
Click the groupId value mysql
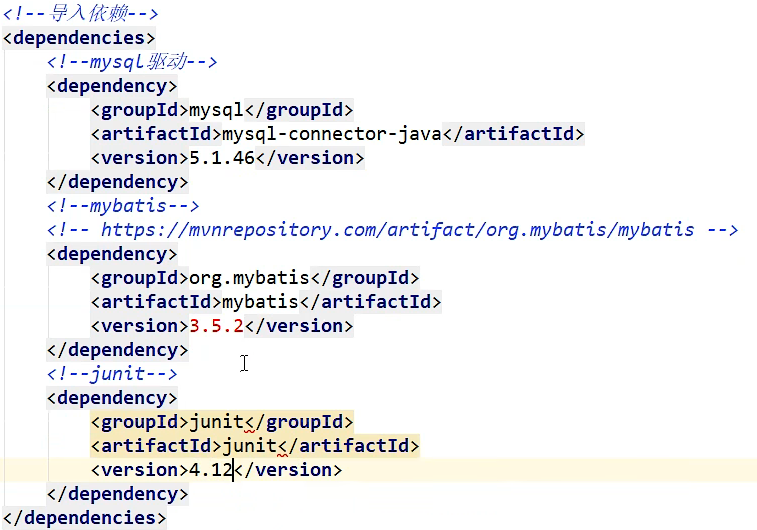216,110
